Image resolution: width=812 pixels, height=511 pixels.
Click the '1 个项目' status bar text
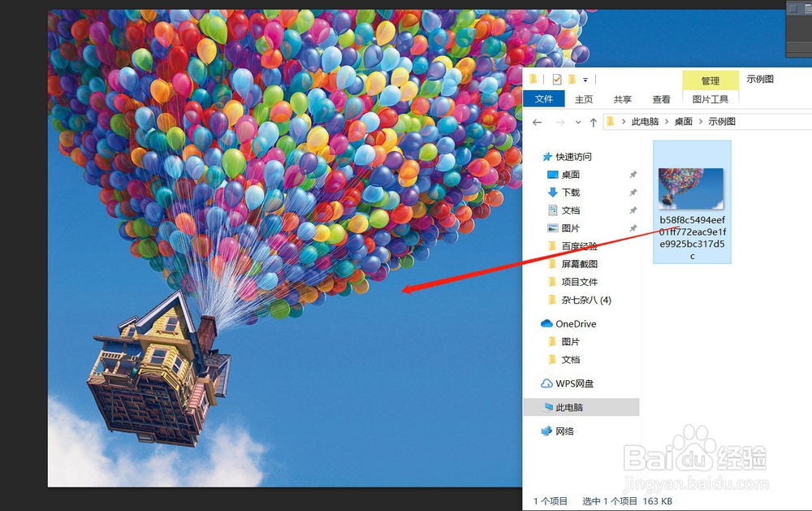coord(551,501)
